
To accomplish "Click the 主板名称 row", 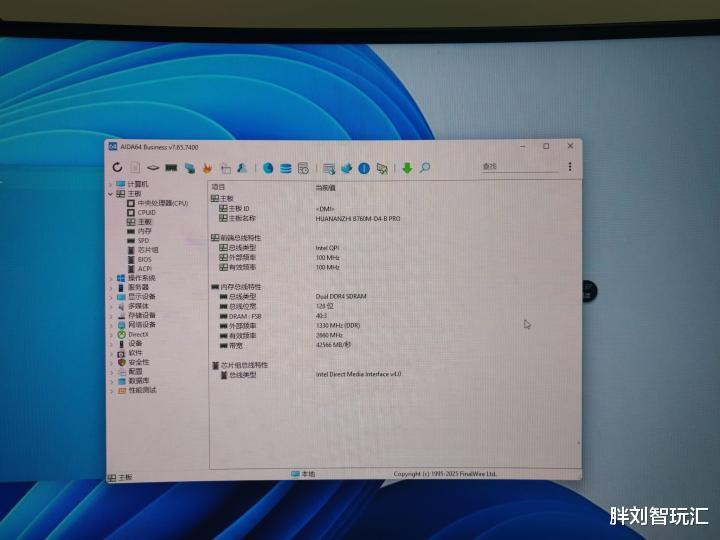I will (x=242, y=218).
